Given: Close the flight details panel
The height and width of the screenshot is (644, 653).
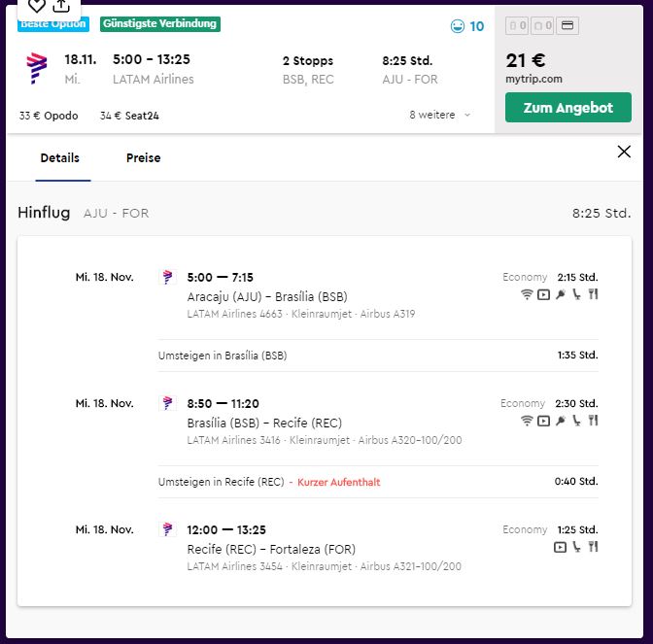Looking at the screenshot, I should coord(624,152).
